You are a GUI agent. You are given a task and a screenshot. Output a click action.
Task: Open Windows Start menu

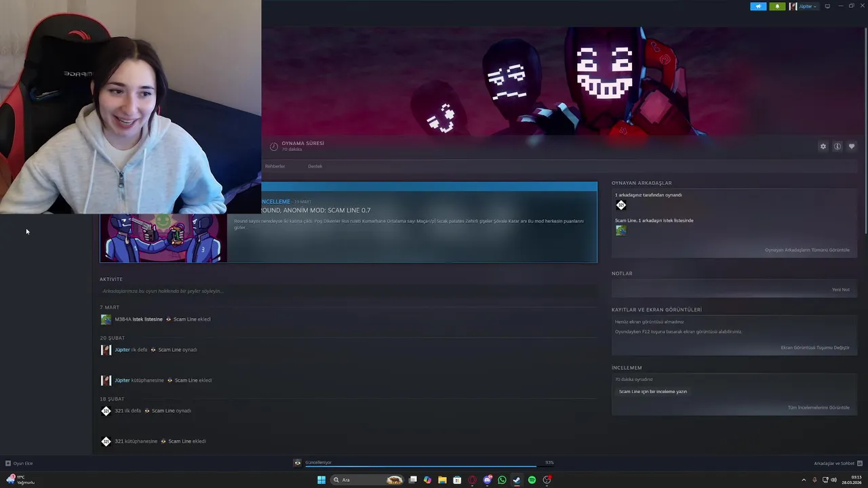click(321, 480)
